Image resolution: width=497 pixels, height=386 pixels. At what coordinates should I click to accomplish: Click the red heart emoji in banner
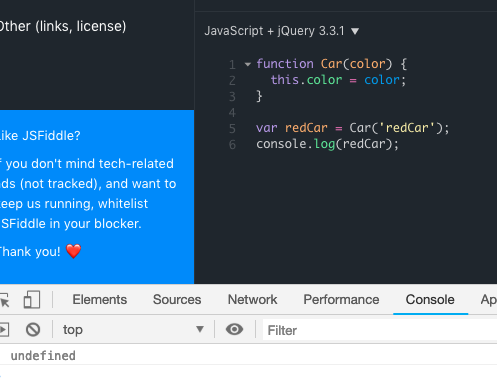coord(73,251)
